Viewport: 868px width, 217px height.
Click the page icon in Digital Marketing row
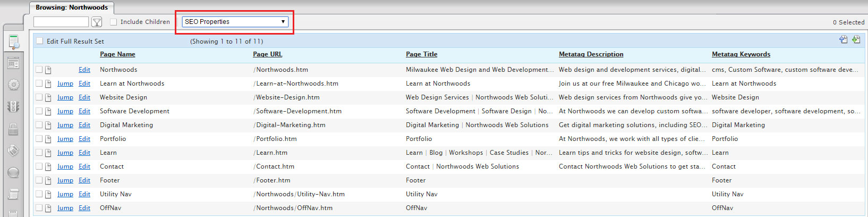pos(48,125)
